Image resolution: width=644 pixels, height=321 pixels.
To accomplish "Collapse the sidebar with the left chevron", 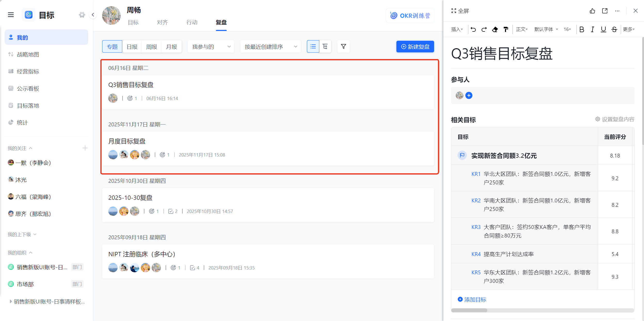I will pyautogui.click(x=93, y=15).
